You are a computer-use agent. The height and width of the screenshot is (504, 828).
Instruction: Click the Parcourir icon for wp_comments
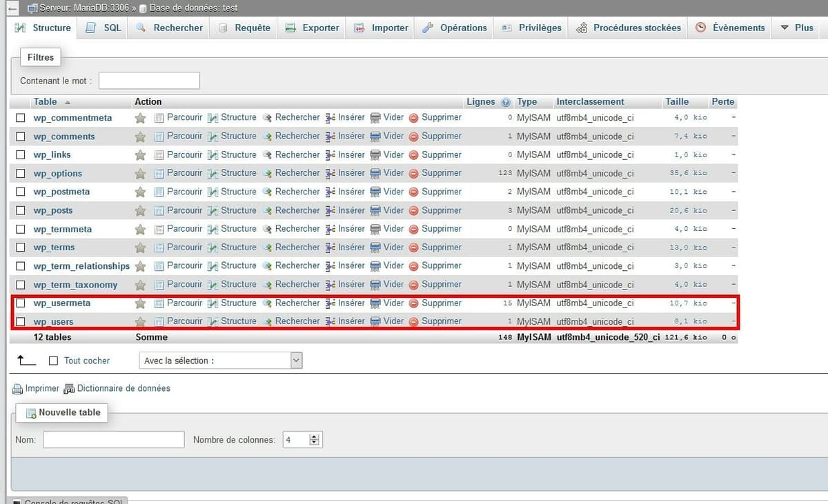[x=159, y=137]
